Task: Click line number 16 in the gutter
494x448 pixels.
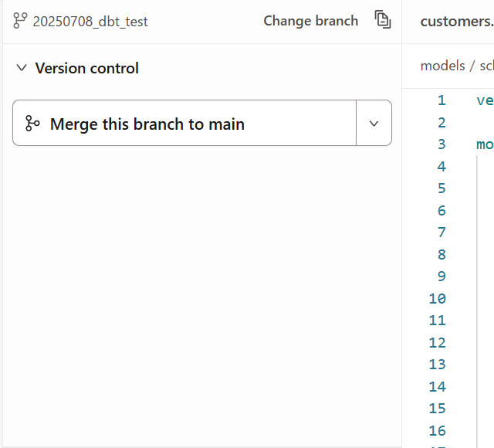Action: point(438,431)
